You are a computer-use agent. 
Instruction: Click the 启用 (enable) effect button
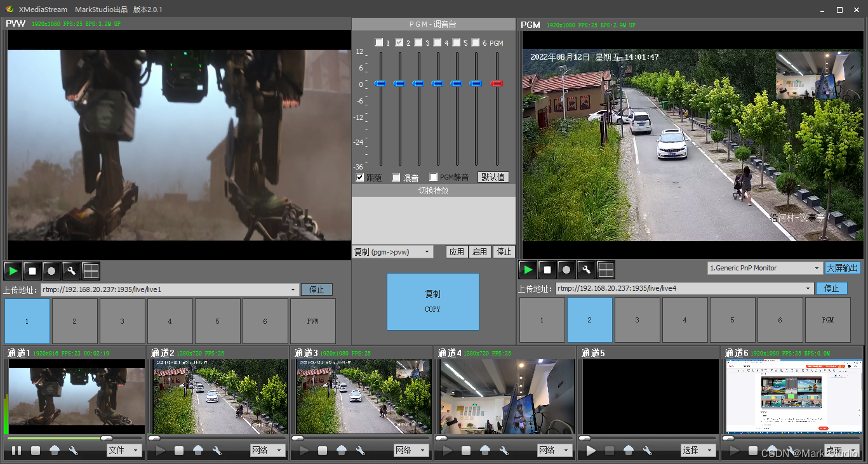click(480, 252)
